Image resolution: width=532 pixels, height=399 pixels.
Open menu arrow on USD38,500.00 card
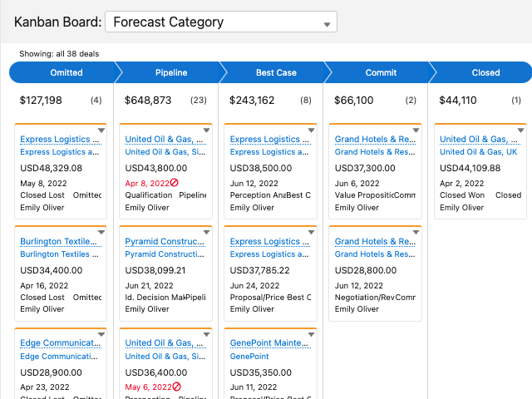[x=311, y=131]
